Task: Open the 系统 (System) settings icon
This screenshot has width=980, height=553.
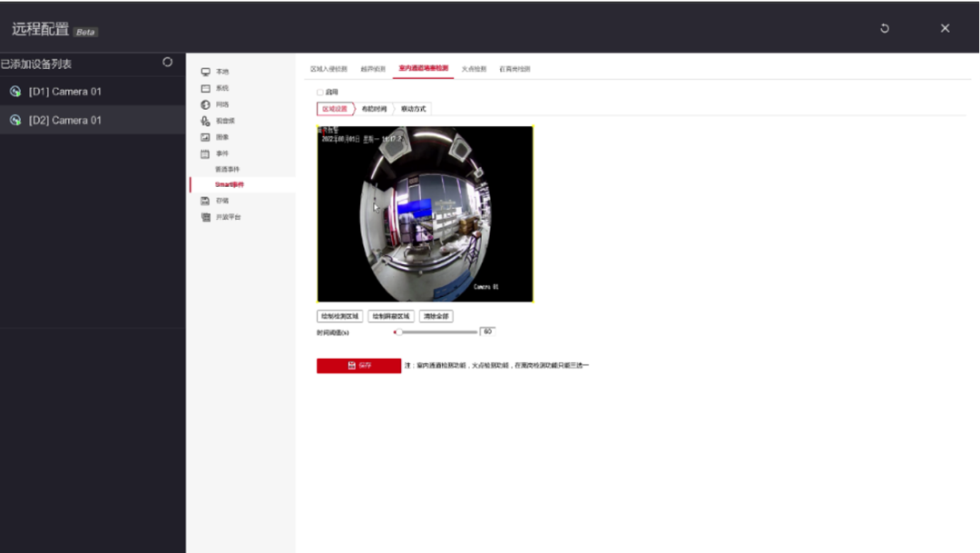Action: [x=206, y=88]
